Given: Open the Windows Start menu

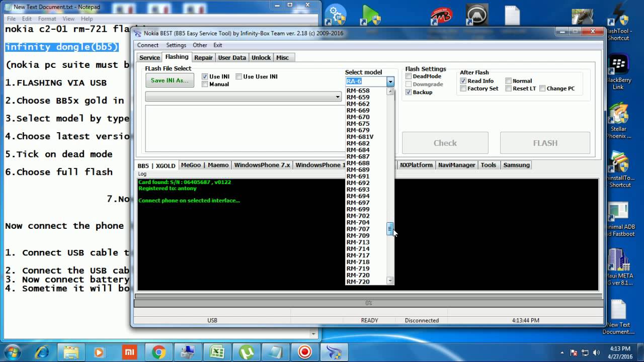Looking at the screenshot, I should [x=12, y=351].
